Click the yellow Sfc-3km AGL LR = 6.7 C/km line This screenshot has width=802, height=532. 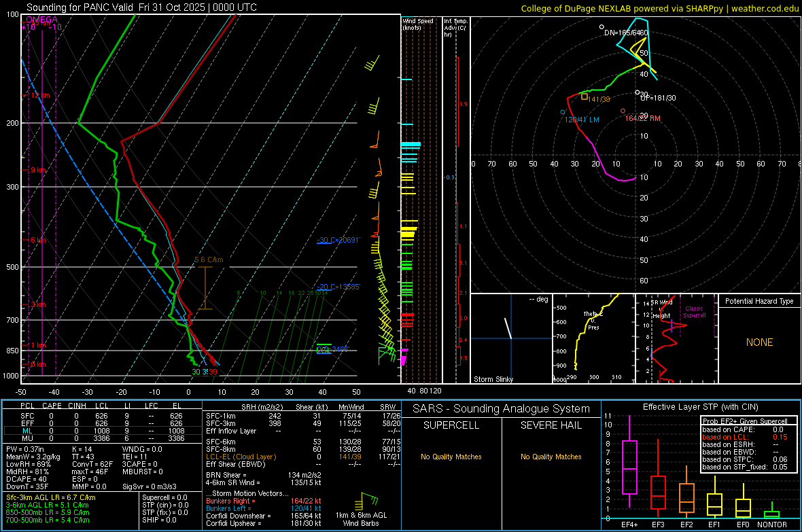(x=51, y=497)
